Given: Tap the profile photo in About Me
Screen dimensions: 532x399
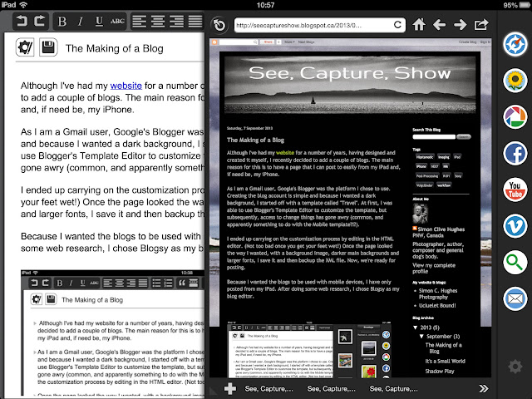Looking at the screenshot, I should (x=420, y=214).
